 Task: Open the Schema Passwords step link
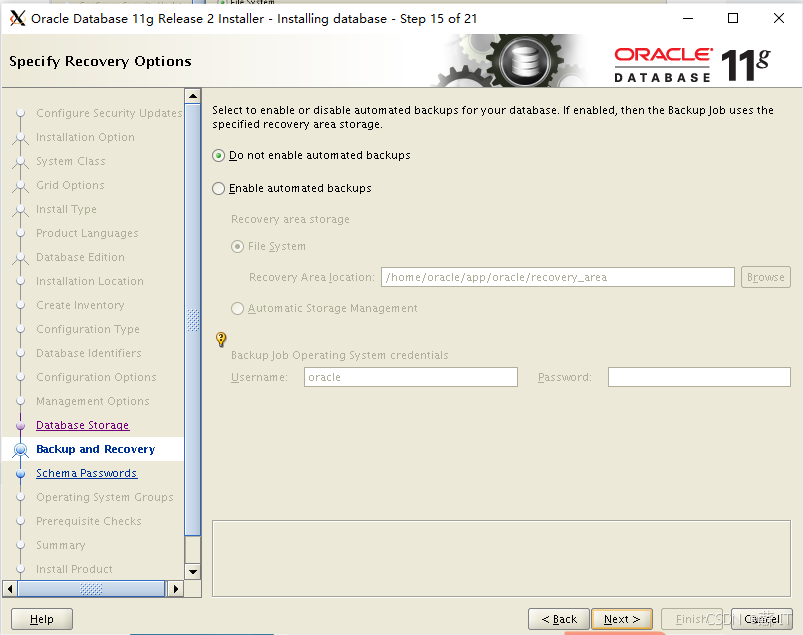pos(86,473)
